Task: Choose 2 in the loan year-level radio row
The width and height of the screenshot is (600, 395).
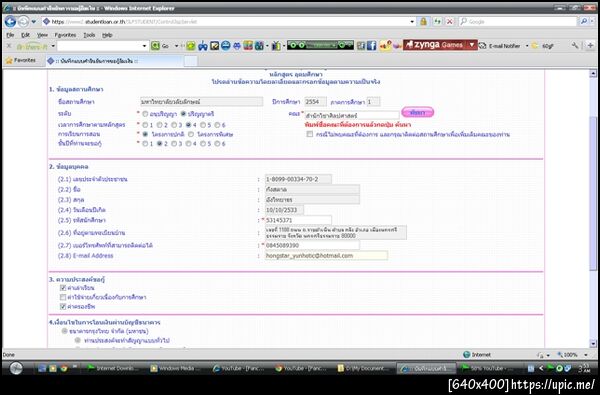Action: 160,144
